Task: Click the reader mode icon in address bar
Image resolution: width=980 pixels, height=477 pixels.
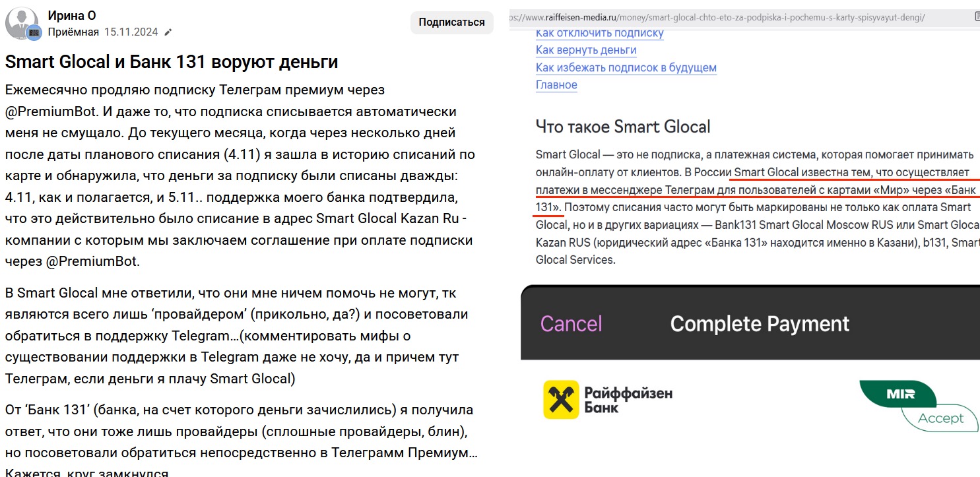Action: click(x=976, y=17)
